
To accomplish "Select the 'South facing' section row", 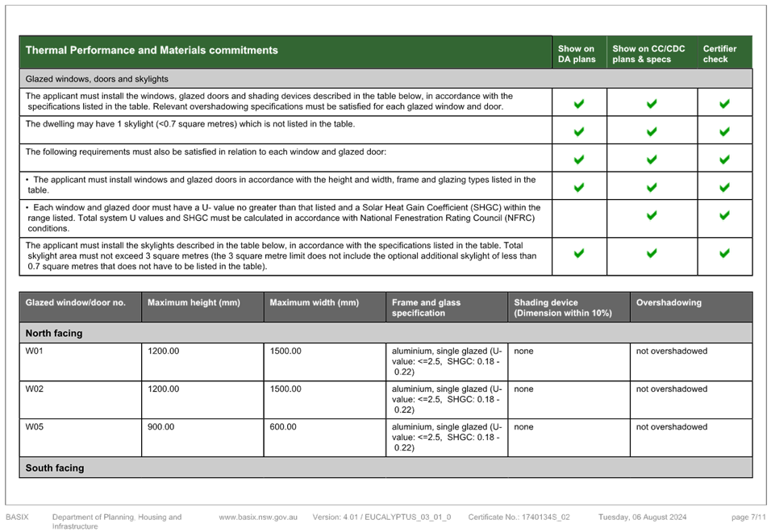I will tap(54, 468).
